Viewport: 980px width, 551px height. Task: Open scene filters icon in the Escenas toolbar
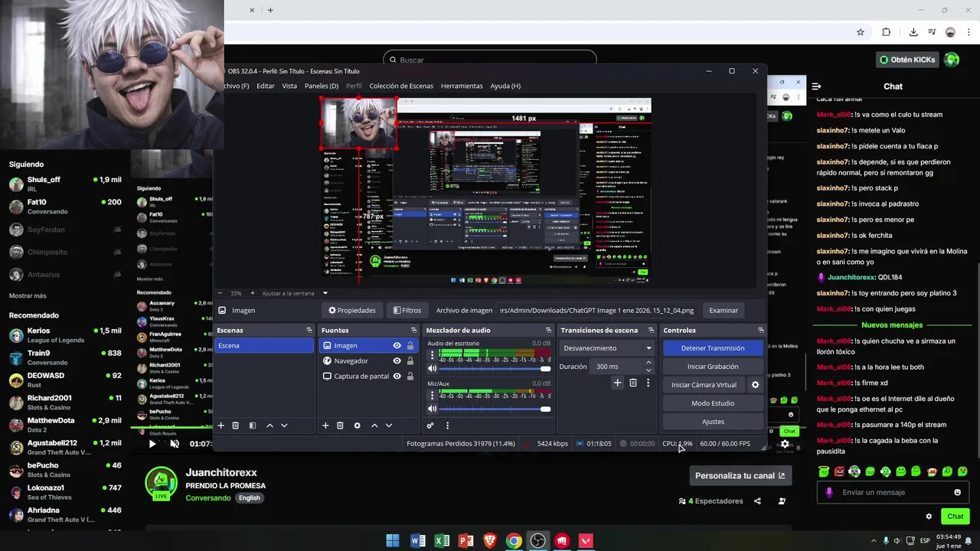[253, 425]
